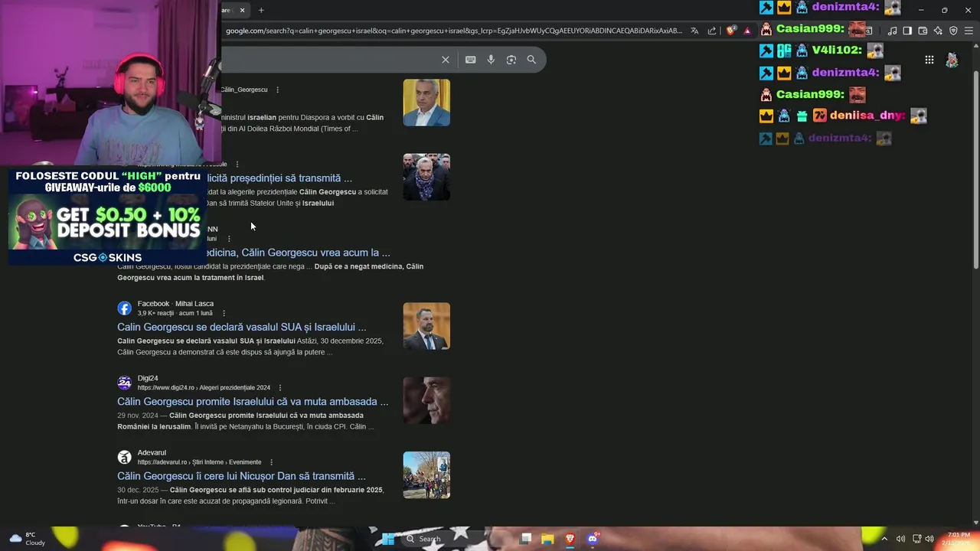The width and height of the screenshot is (980, 551).
Task: Open Brave Shields lion icon
Action: pos(730,31)
